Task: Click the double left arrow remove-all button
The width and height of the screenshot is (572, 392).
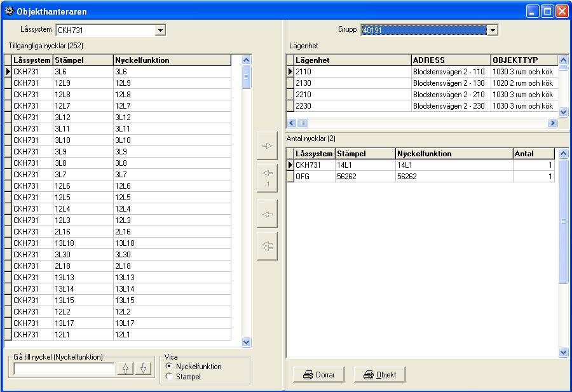Action: tap(267, 246)
